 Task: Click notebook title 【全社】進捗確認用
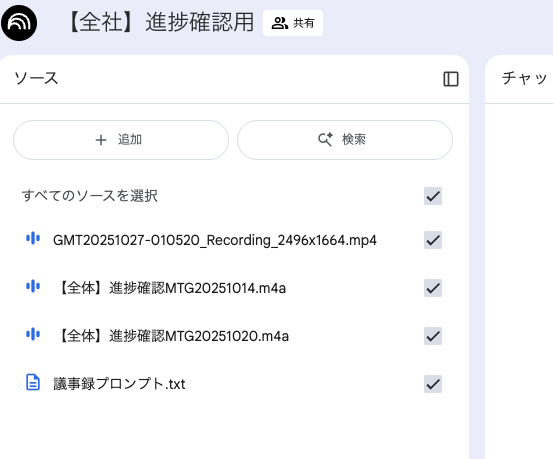[160, 22]
